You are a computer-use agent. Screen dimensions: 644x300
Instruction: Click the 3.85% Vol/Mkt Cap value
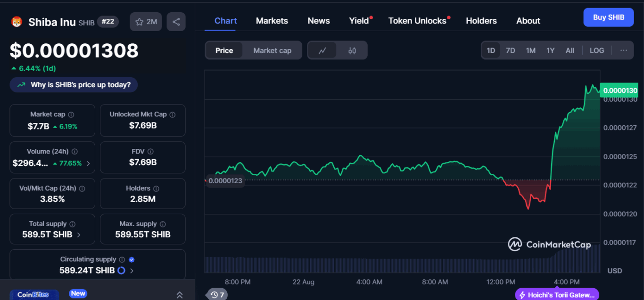[x=52, y=199]
